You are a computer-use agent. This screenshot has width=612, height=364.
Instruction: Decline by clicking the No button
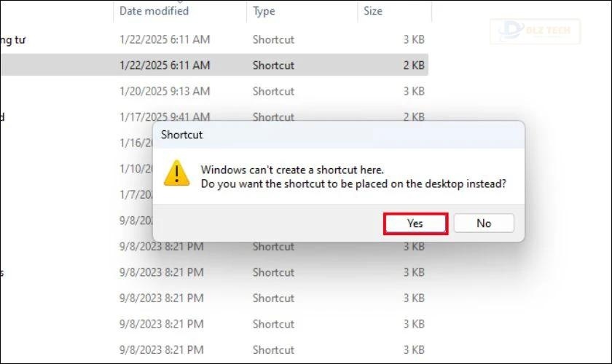(x=484, y=223)
